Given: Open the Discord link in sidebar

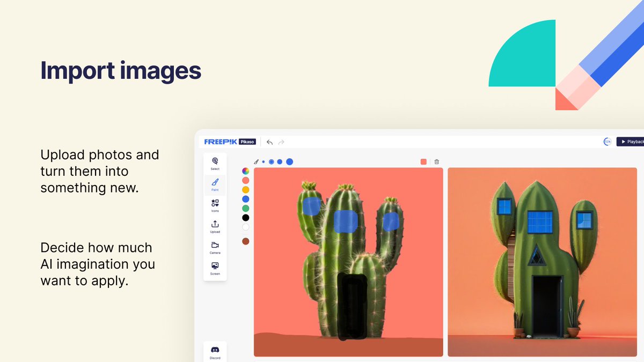Looking at the screenshot, I should [215, 352].
